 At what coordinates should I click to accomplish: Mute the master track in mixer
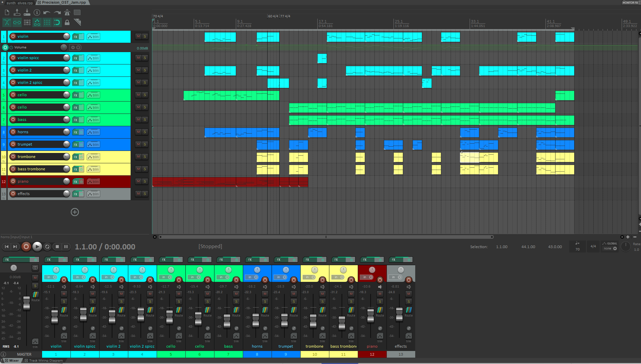click(35, 278)
